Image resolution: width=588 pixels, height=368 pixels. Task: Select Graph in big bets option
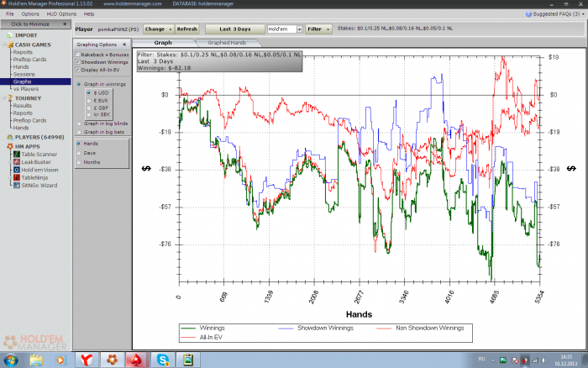click(x=79, y=132)
